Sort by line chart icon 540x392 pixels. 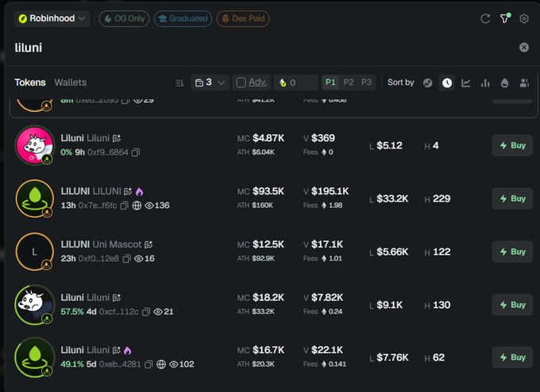pos(466,83)
